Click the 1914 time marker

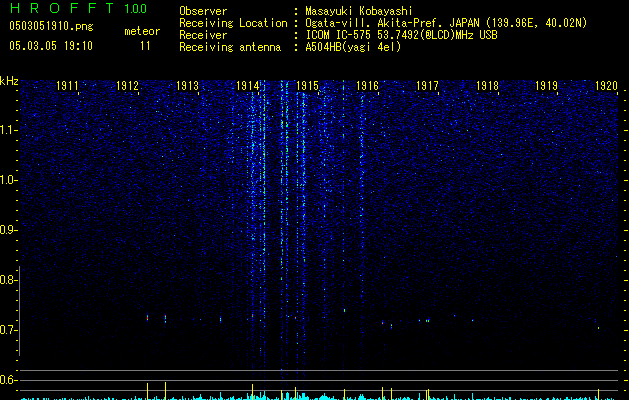(x=248, y=86)
